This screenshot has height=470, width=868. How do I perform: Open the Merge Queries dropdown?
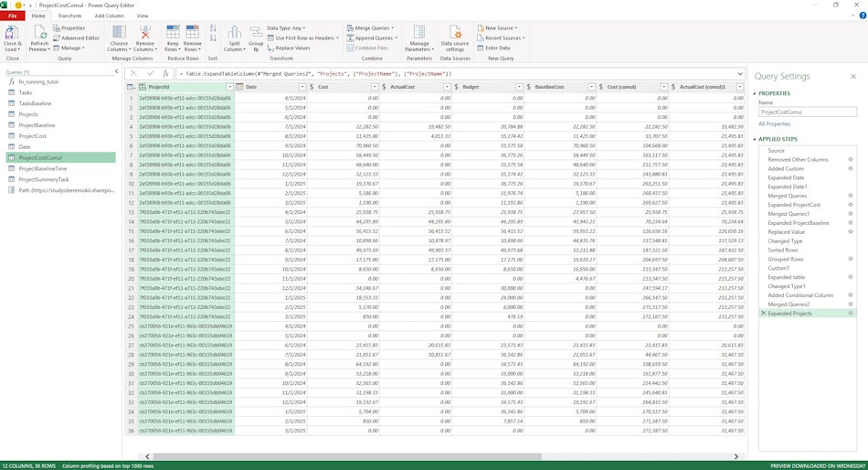370,28
